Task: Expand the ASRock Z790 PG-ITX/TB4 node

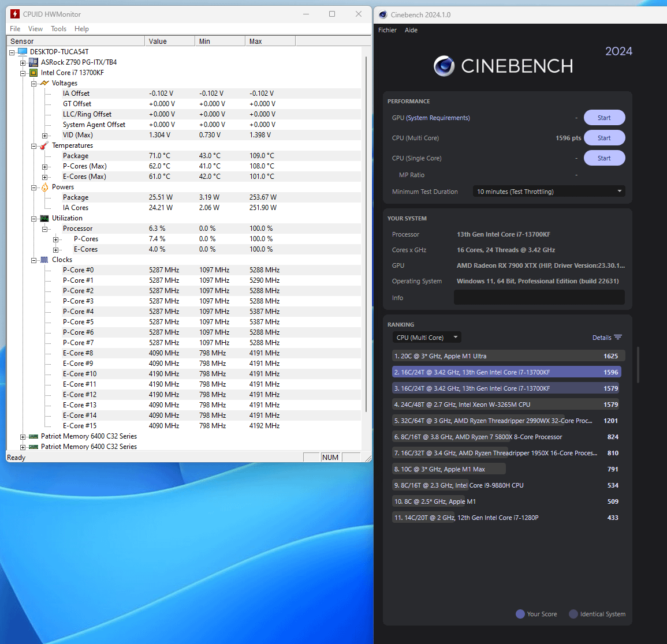Action: pos(23,63)
